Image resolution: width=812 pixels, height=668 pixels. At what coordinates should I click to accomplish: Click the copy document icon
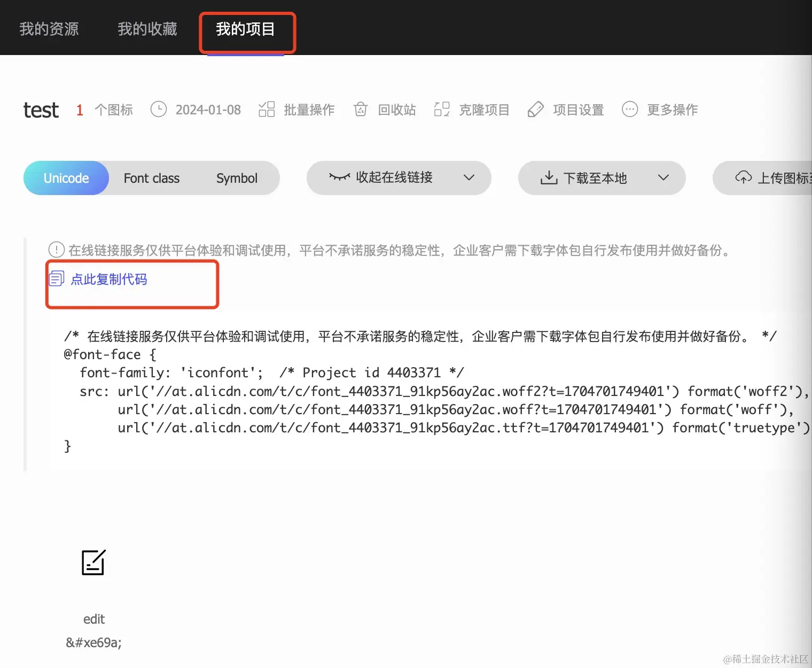pos(57,278)
